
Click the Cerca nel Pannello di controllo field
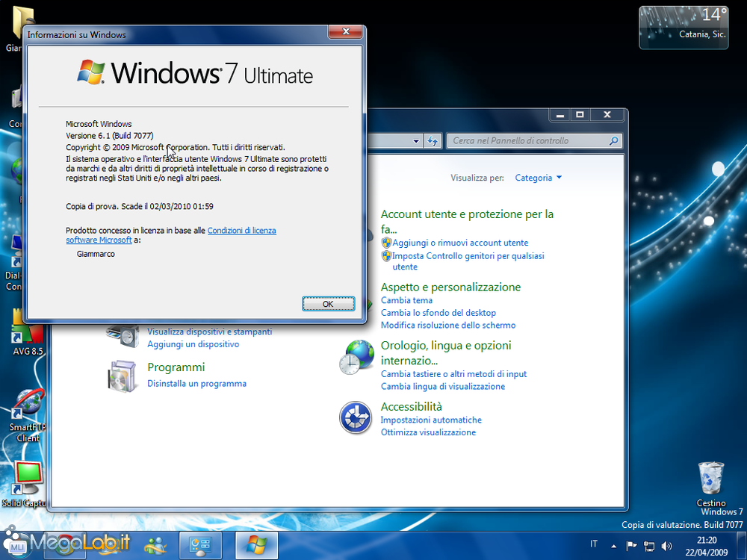[x=529, y=140]
